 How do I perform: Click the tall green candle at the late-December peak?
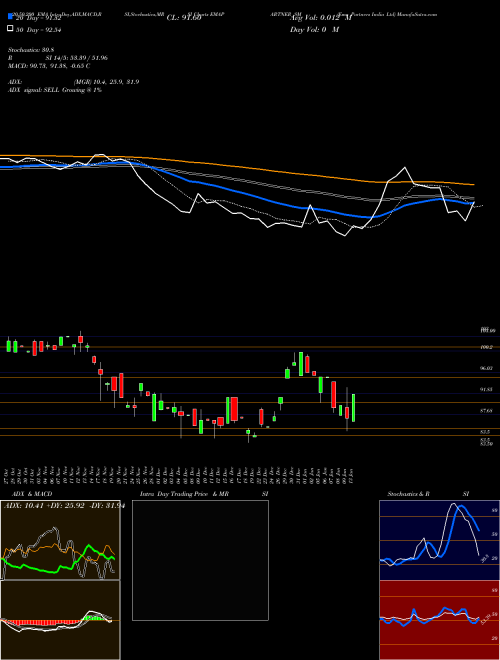(301, 364)
